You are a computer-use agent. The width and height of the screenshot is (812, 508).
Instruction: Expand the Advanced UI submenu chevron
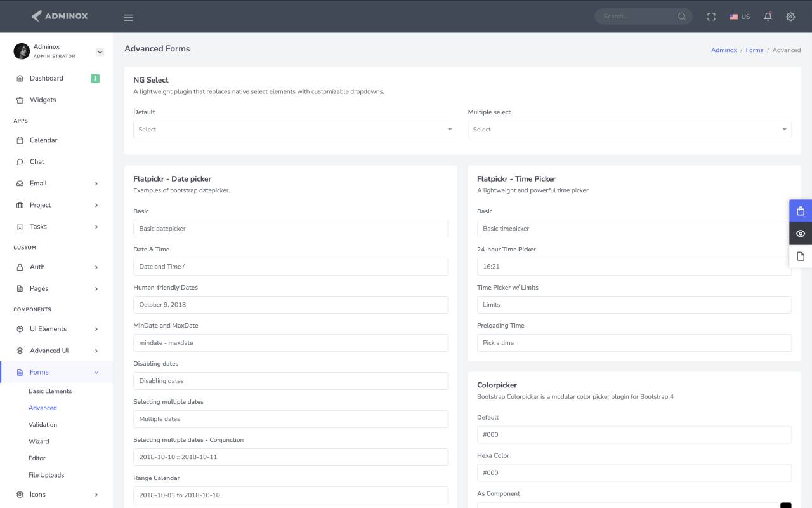point(96,351)
